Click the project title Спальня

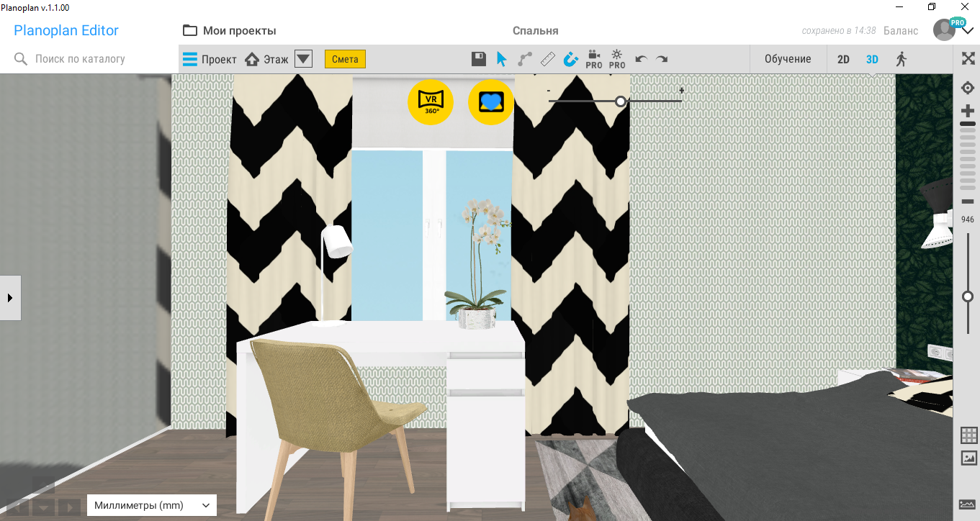[x=535, y=31]
